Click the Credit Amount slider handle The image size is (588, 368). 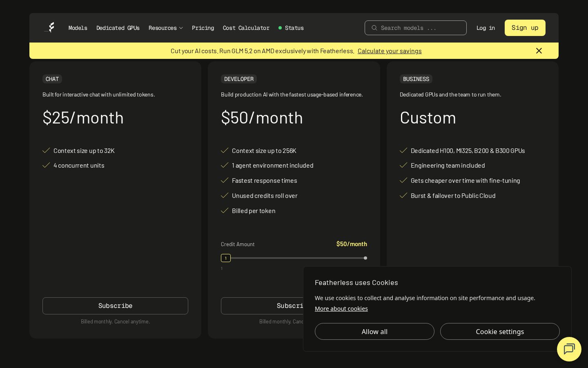click(226, 258)
